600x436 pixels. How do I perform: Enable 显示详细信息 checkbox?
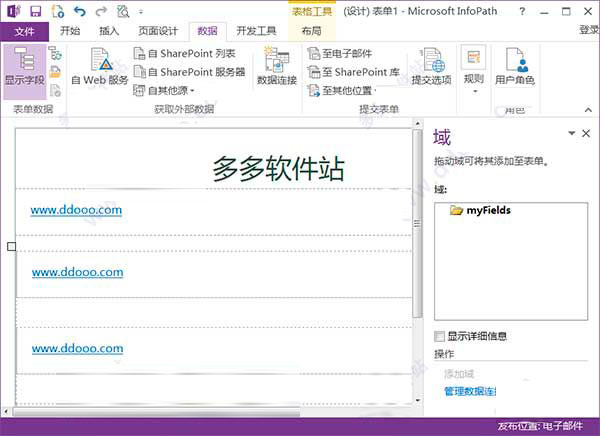click(x=439, y=336)
